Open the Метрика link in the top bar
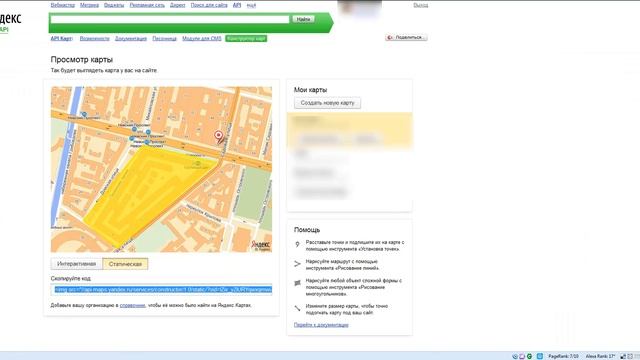This screenshot has height=360, width=640. pyautogui.click(x=89, y=5)
